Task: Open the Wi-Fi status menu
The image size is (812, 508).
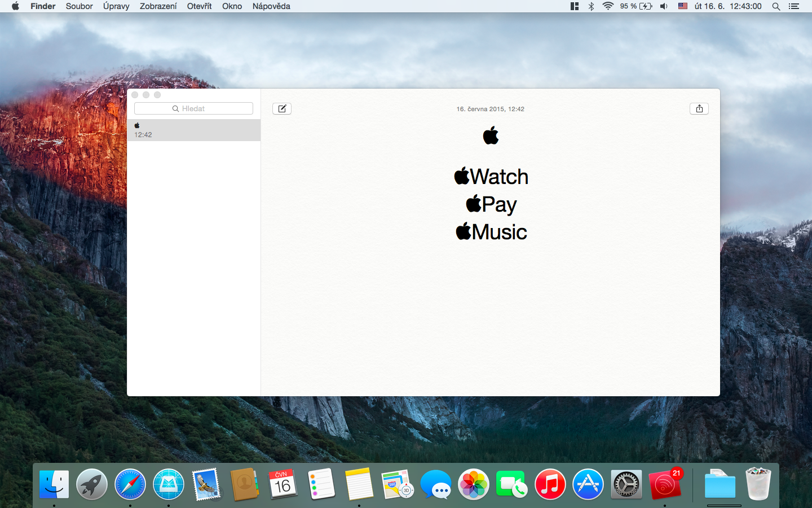Action: click(608, 6)
